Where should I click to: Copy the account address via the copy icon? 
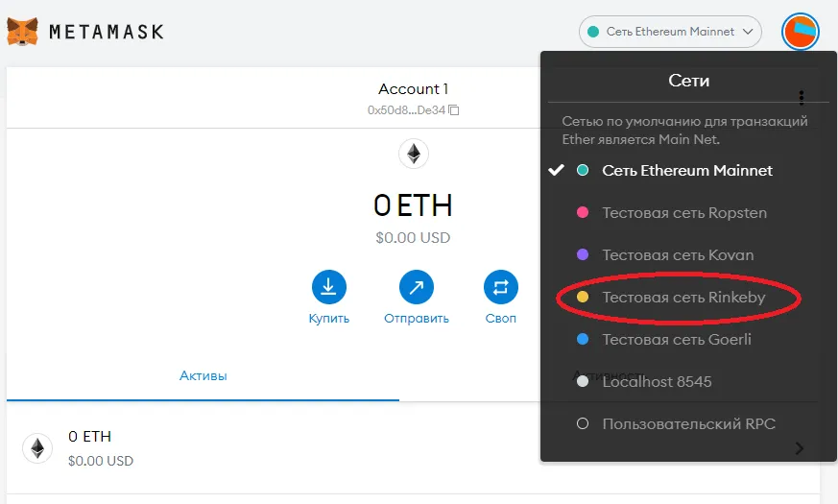point(454,110)
